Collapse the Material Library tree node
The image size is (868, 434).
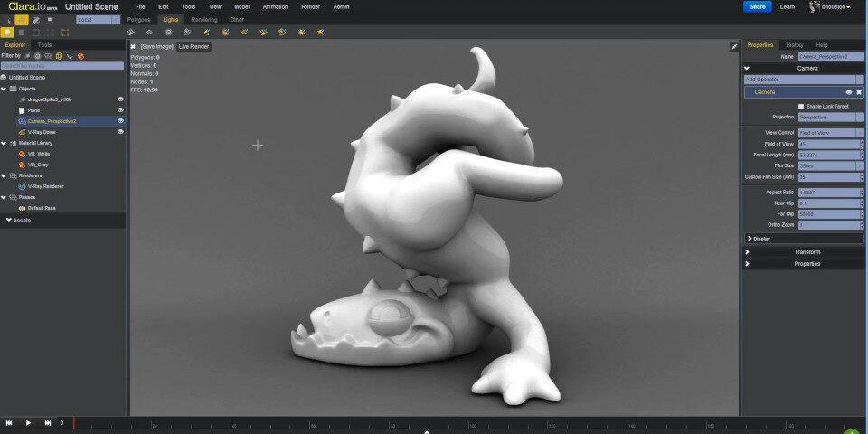(4, 143)
